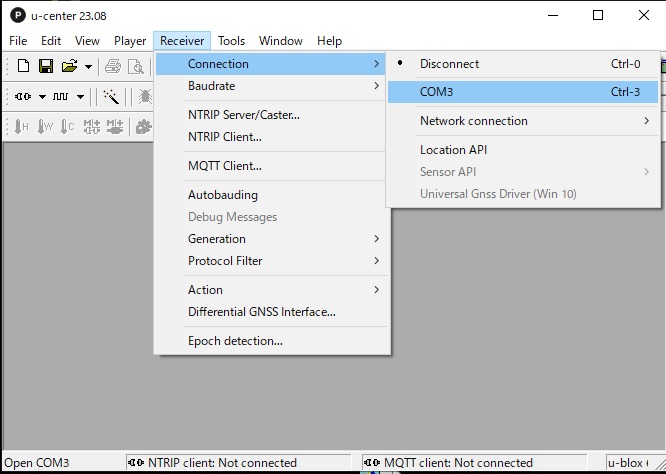Open the Help menu
This screenshot has width=666, height=474.
coord(329,41)
